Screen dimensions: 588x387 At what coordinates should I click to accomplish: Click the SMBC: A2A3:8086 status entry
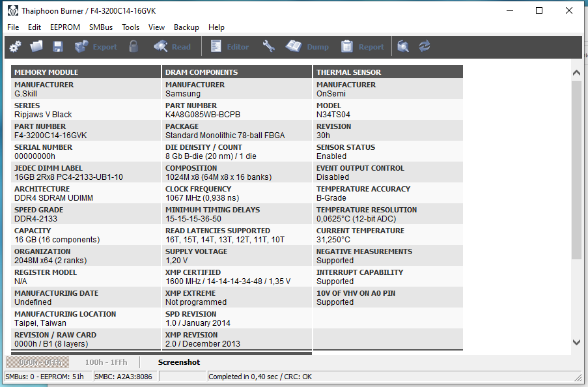pos(123,377)
